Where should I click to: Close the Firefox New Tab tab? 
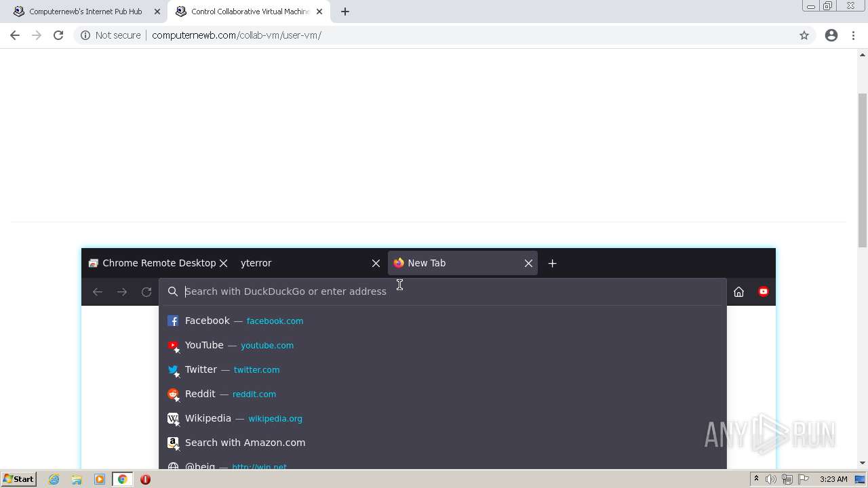528,263
